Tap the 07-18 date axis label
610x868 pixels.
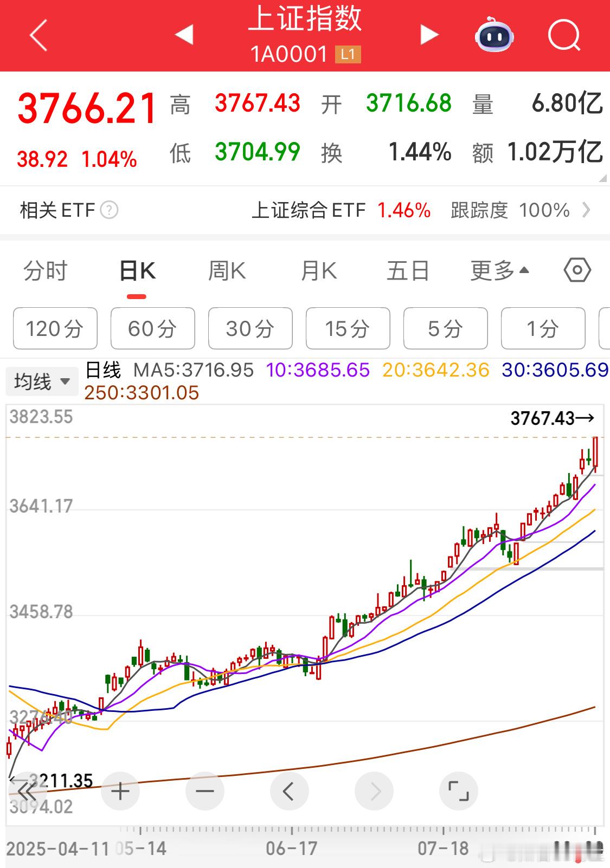(443, 848)
